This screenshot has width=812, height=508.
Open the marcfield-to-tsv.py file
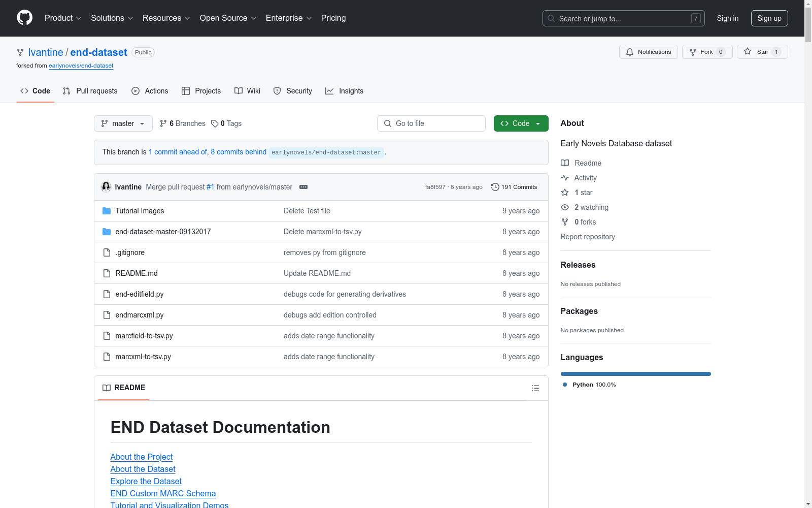tap(144, 336)
